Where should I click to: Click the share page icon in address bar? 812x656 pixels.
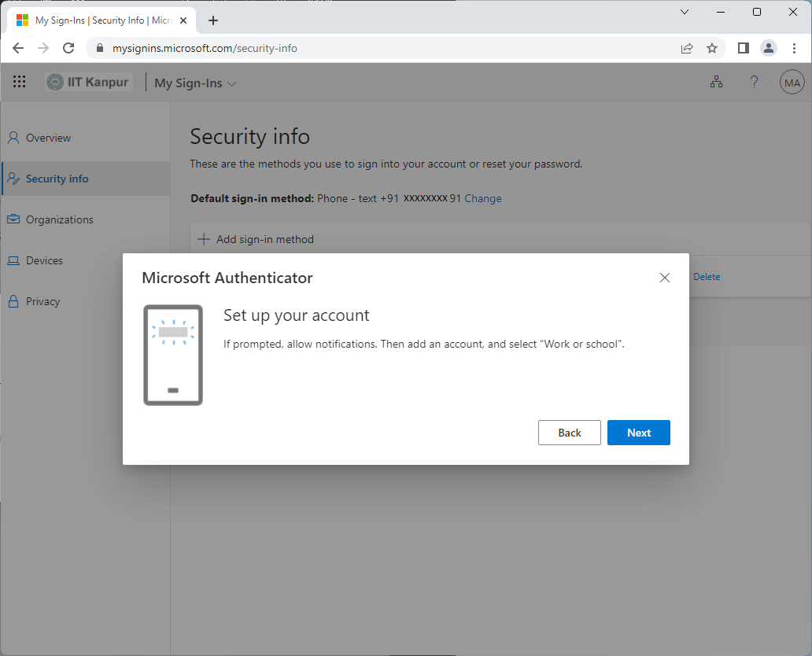coord(687,48)
